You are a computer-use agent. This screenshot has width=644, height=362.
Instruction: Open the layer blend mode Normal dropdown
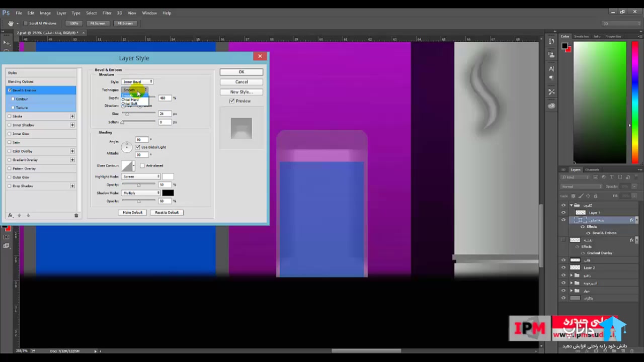[x=581, y=187]
